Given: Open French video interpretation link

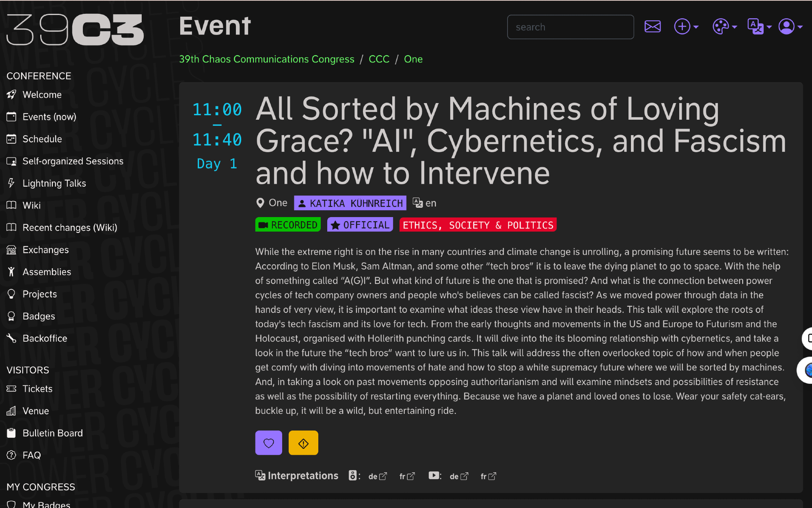Looking at the screenshot, I should (488, 476).
